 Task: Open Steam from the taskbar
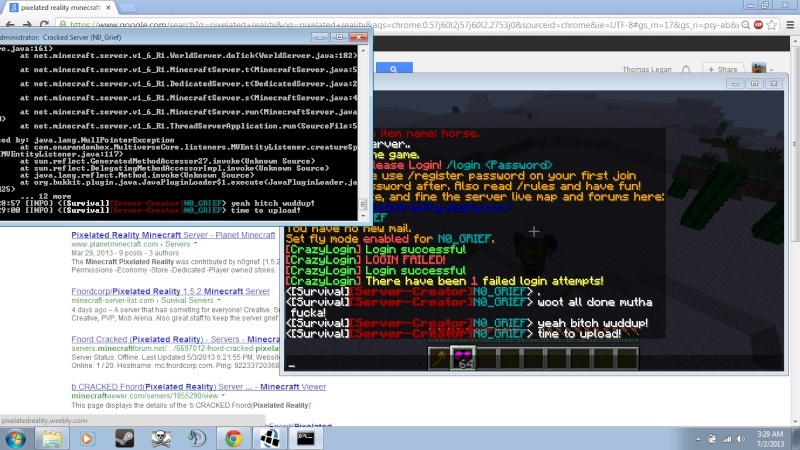tap(124, 439)
